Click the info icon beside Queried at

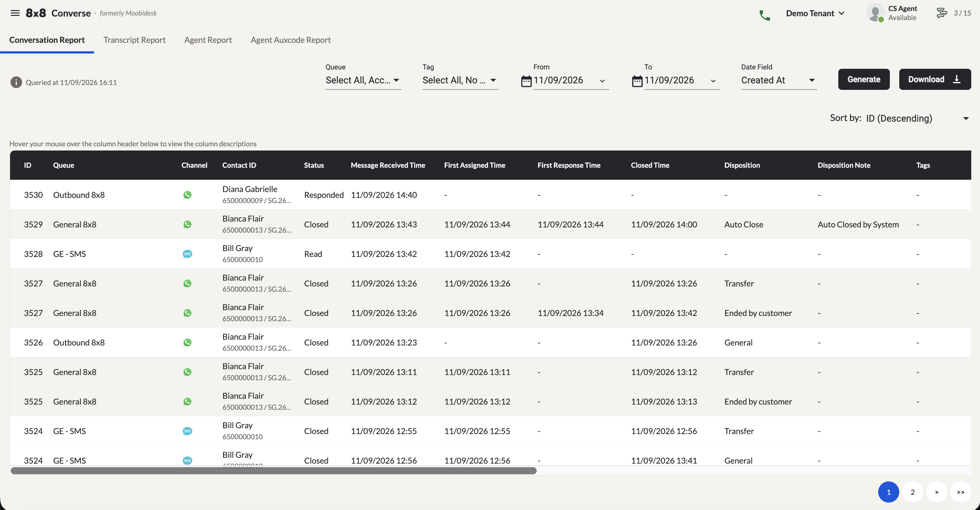point(16,82)
